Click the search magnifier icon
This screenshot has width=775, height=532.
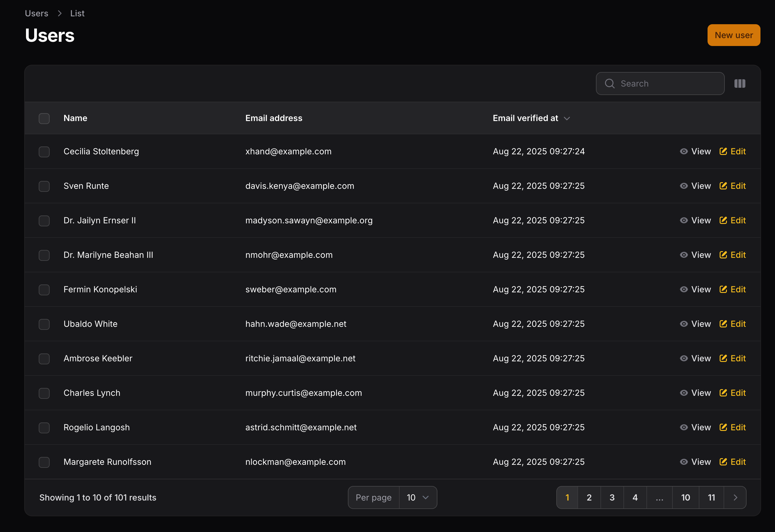[x=610, y=84]
